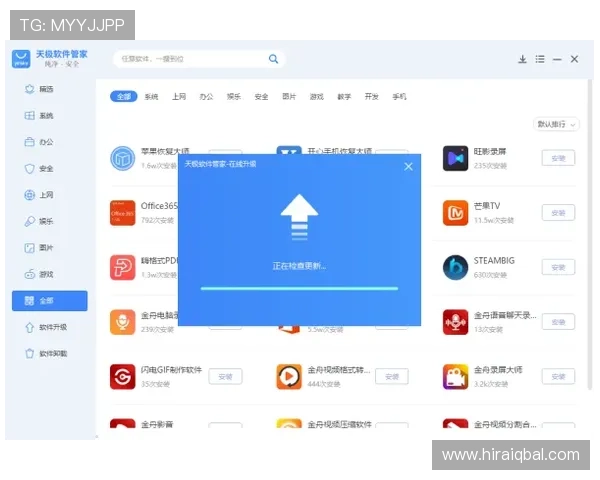Switch to the 办公 top tab
This screenshot has width=600, height=480.
pos(206,96)
